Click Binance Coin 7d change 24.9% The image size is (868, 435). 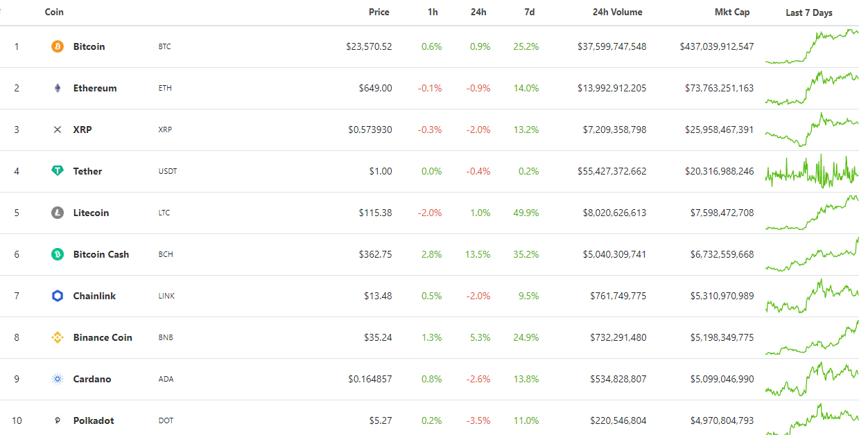click(x=526, y=337)
